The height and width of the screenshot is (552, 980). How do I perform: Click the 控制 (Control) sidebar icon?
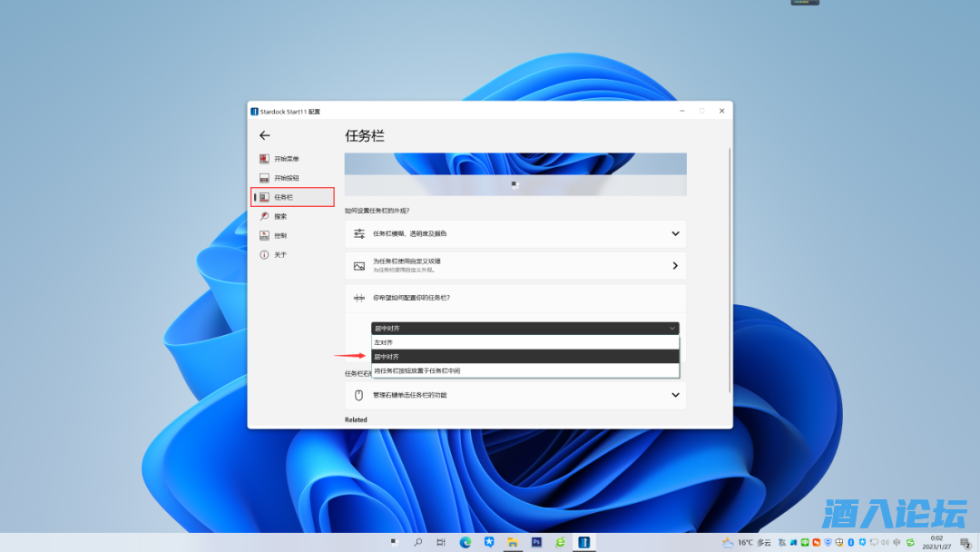click(264, 235)
